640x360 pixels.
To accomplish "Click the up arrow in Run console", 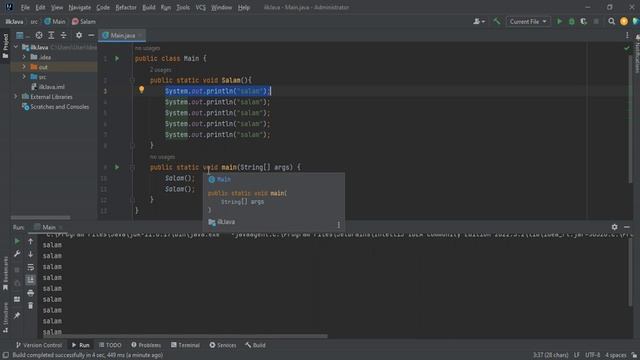I will click(30, 242).
